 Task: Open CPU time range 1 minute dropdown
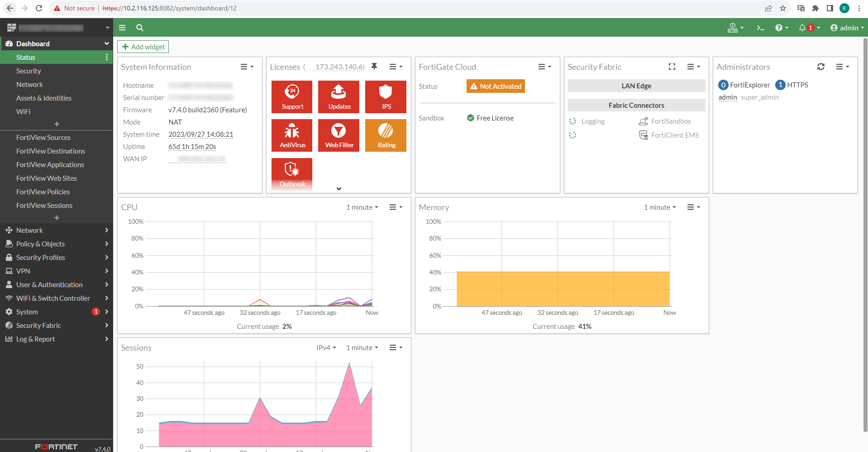tap(362, 207)
